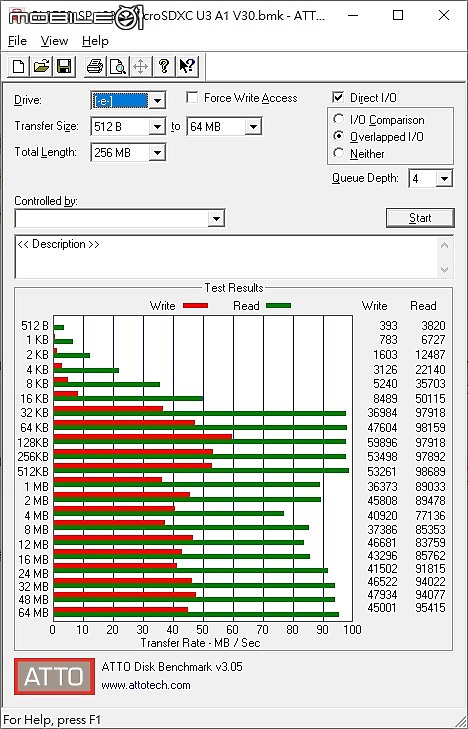Select the Neither radio button
The height and width of the screenshot is (729, 468).
(x=339, y=153)
